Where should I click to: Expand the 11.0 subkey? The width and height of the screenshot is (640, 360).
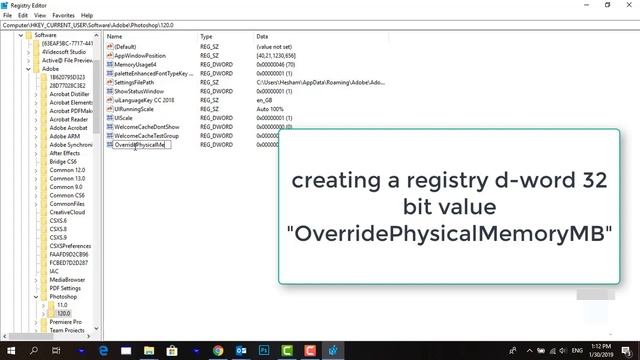click(x=43, y=305)
